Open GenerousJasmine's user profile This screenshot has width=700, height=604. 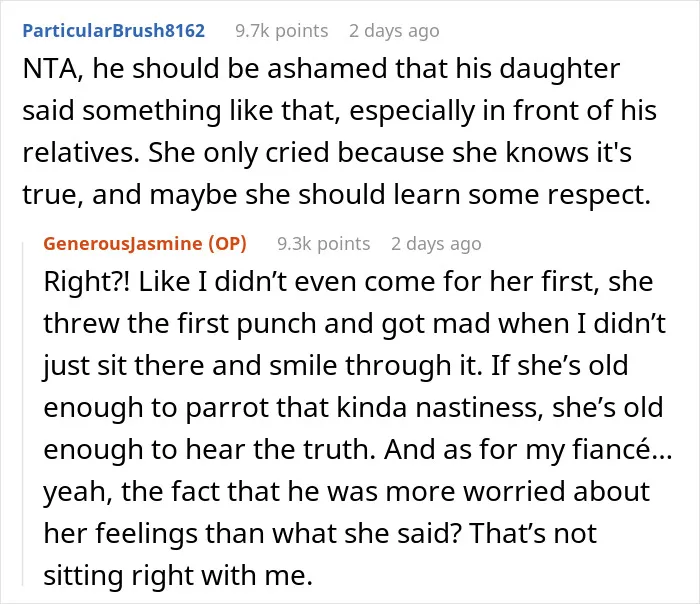(x=123, y=244)
